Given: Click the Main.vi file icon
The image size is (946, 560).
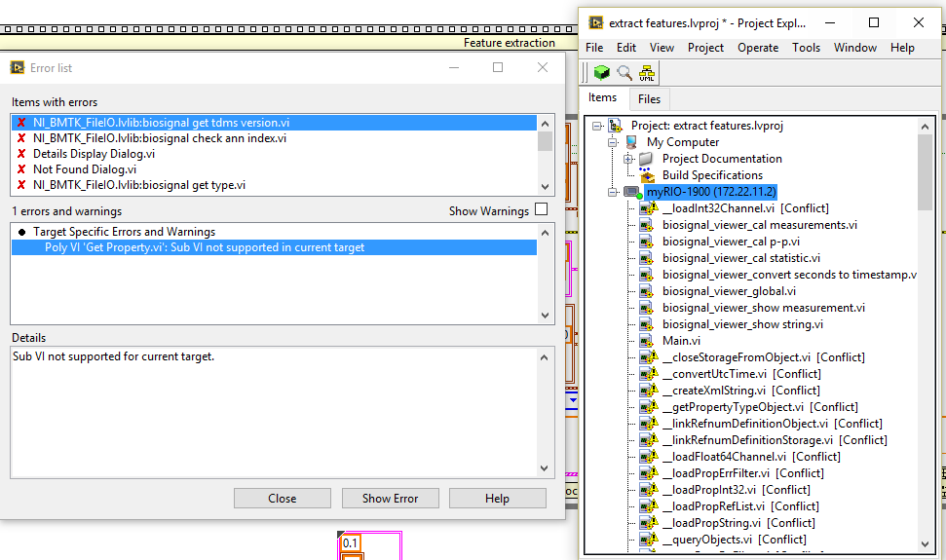Looking at the screenshot, I should (647, 341).
